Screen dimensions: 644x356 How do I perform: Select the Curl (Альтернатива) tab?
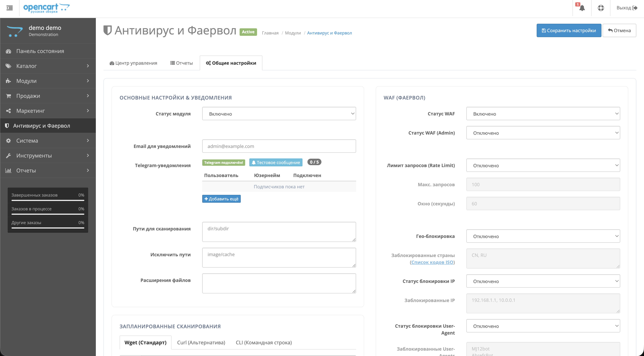click(201, 343)
